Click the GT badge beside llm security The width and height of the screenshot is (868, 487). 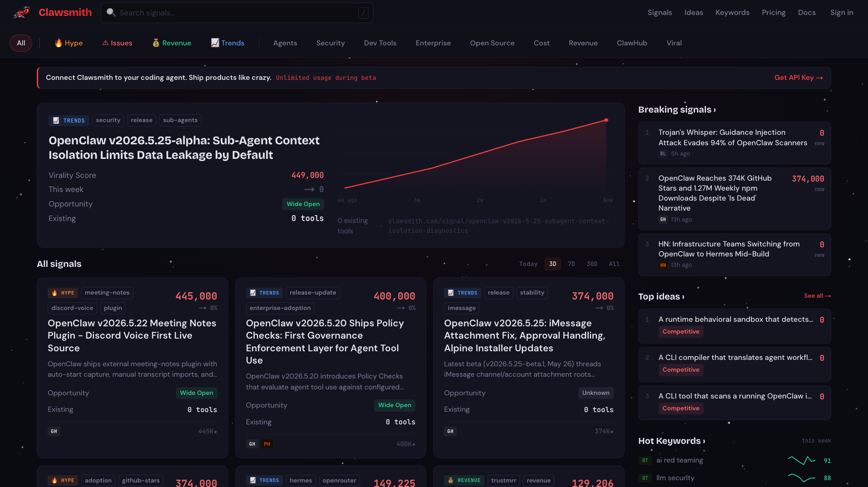coord(645,478)
